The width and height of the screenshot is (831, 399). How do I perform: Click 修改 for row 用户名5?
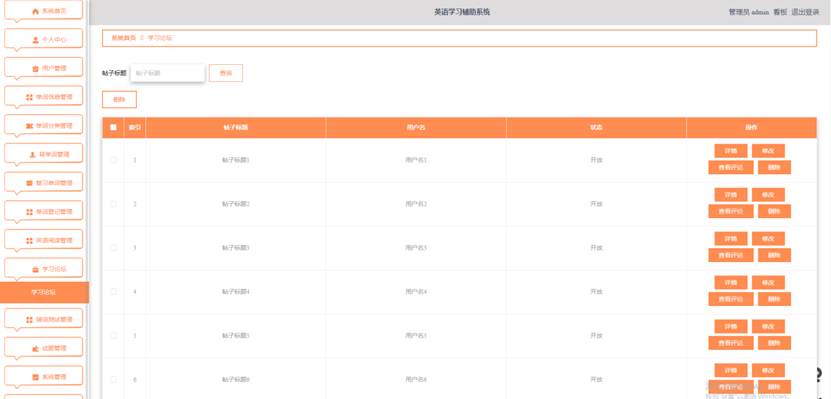pos(768,327)
